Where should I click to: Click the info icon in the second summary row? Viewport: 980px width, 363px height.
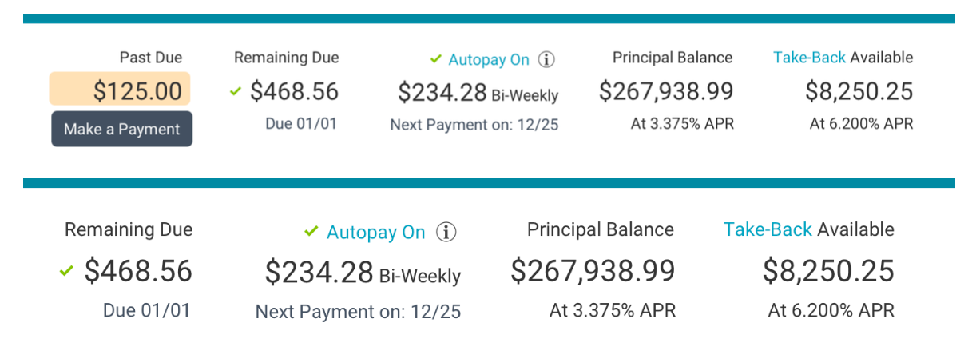coord(446,233)
